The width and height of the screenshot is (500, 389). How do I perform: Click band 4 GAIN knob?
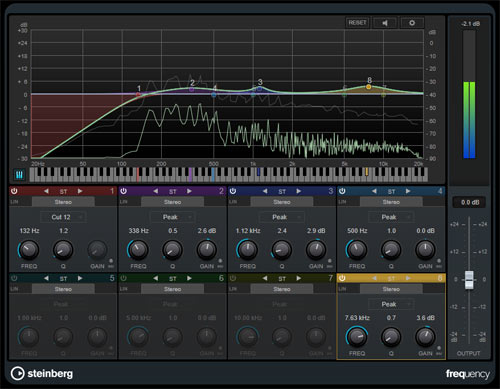tap(425, 250)
